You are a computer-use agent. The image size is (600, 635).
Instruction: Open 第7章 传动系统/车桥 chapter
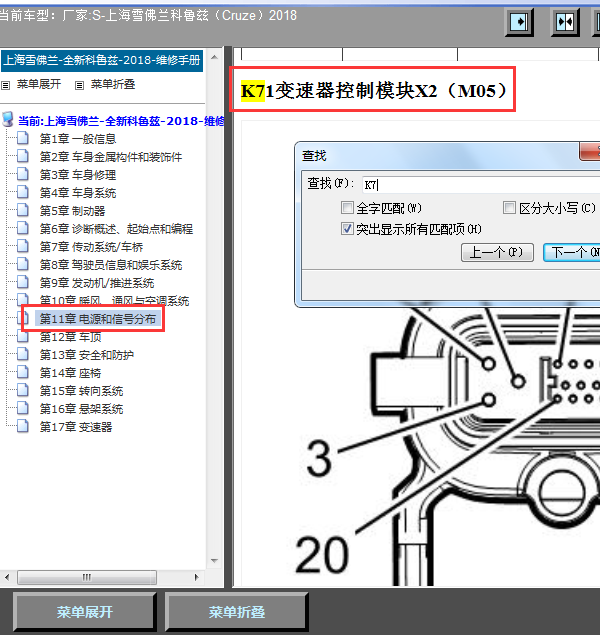91,247
